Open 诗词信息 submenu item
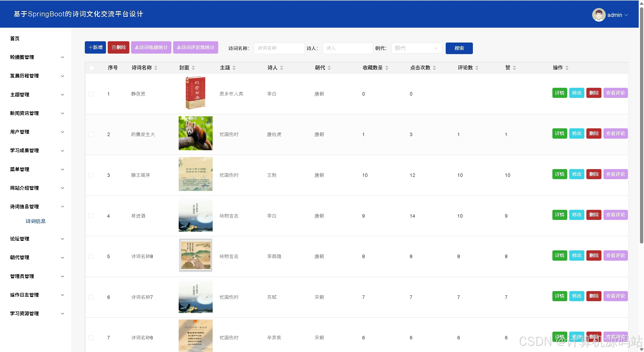The image size is (644, 352). click(36, 221)
